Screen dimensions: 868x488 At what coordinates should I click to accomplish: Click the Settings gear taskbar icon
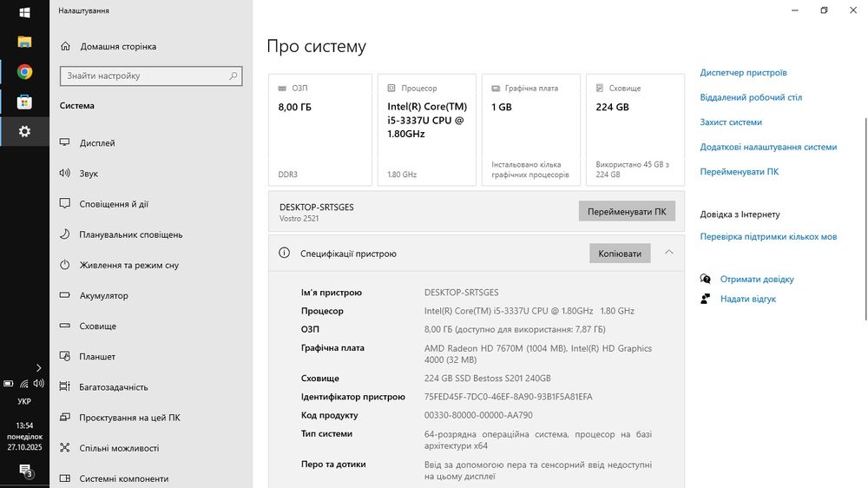24,131
